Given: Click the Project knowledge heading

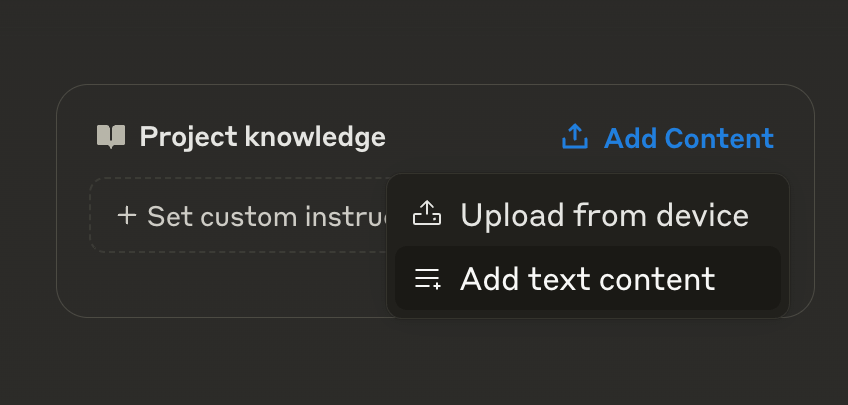Looking at the screenshot, I should click(x=262, y=137).
